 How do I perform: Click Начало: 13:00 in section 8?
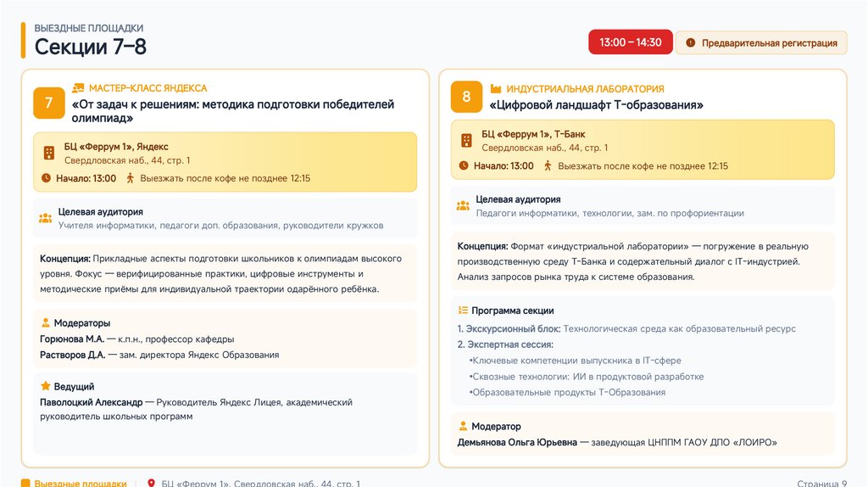pos(504,165)
